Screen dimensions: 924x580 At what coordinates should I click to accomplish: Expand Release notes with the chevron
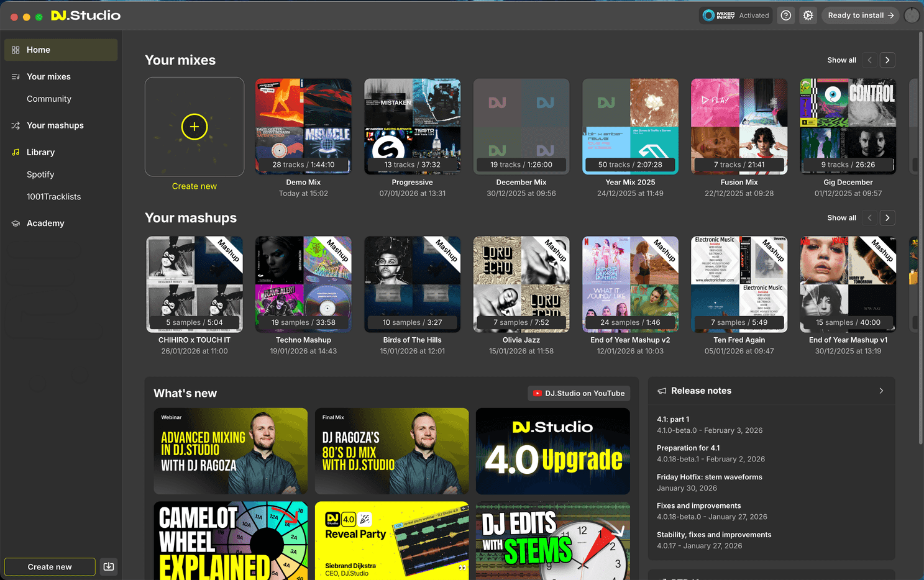pos(881,391)
